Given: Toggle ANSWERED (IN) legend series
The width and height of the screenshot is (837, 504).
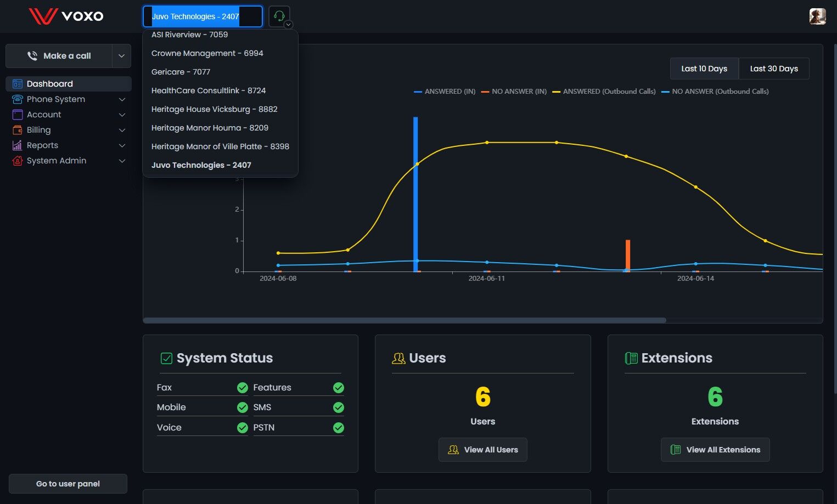Looking at the screenshot, I should pyautogui.click(x=445, y=92).
